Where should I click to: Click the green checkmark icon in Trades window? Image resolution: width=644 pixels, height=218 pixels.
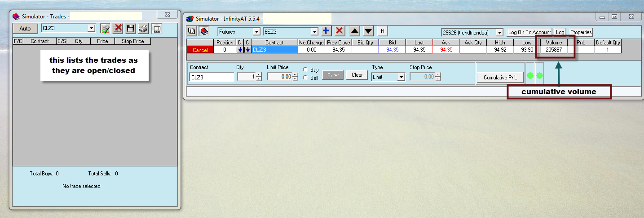click(106, 29)
